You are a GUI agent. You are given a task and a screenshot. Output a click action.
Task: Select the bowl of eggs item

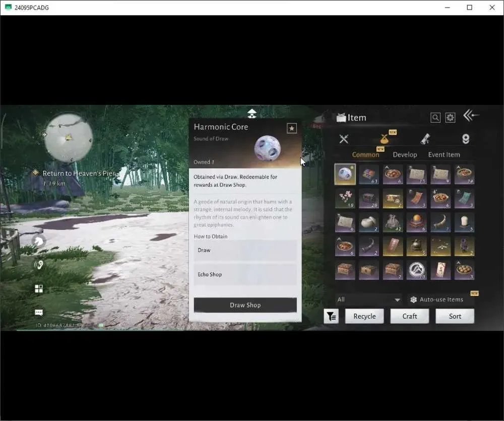[464, 270]
